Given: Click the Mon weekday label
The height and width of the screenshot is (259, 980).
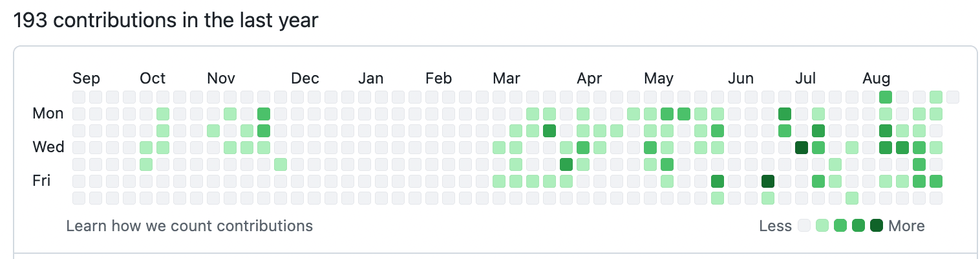Looking at the screenshot, I should point(48,114).
